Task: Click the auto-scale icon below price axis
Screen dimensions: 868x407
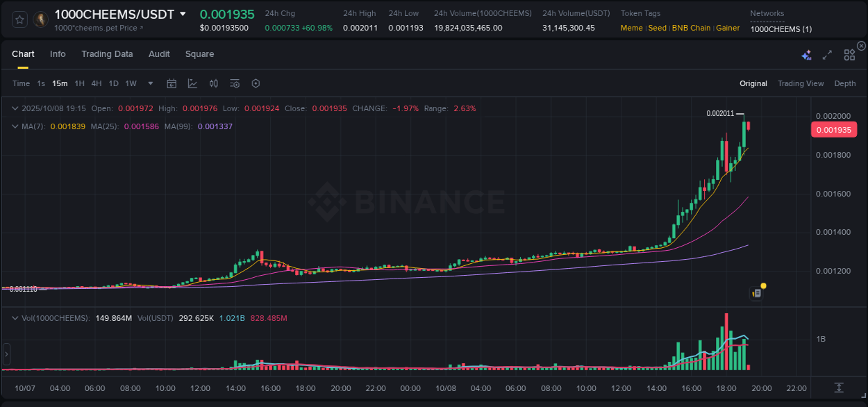Action: coord(838,389)
